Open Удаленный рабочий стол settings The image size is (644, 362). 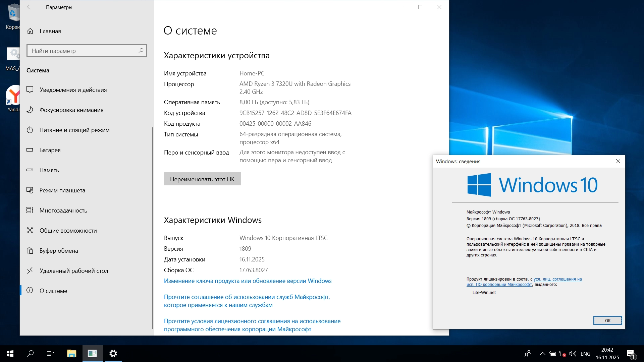point(73,271)
